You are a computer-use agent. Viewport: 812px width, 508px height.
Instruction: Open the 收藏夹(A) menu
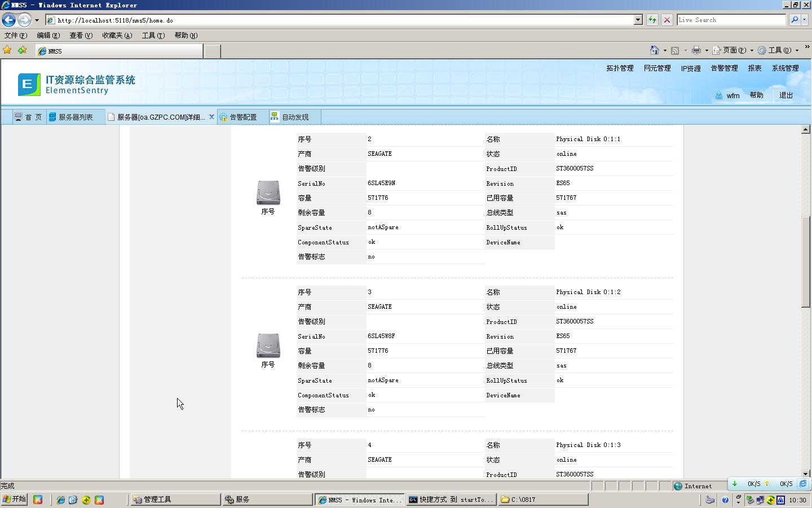point(117,35)
